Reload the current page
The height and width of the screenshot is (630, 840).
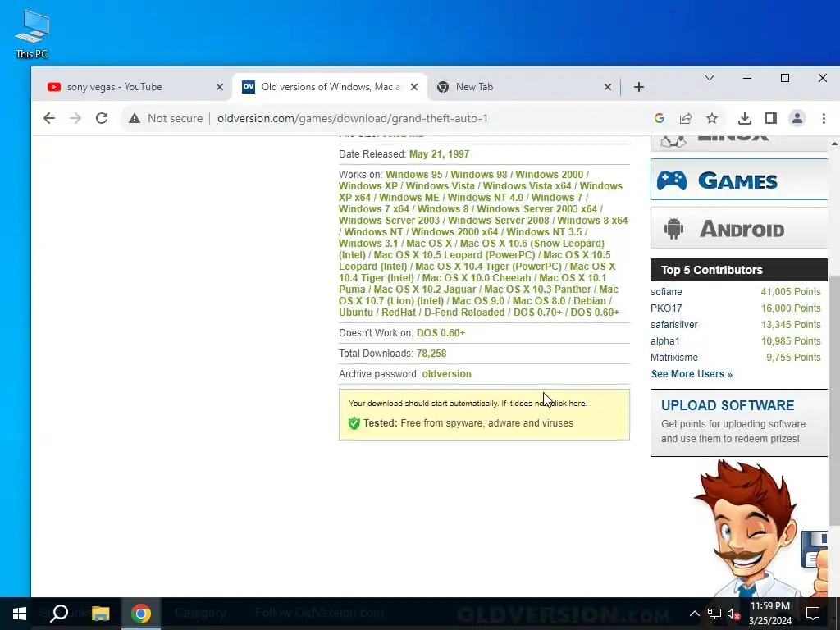click(x=102, y=118)
